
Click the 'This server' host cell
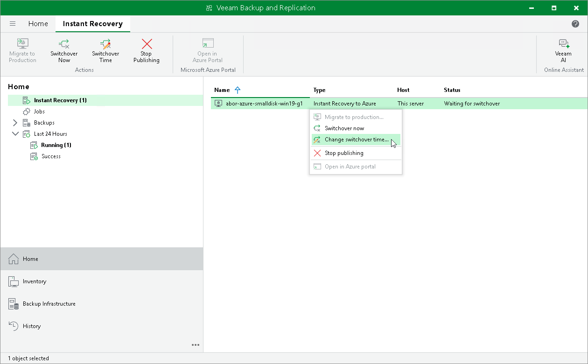coord(411,104)
